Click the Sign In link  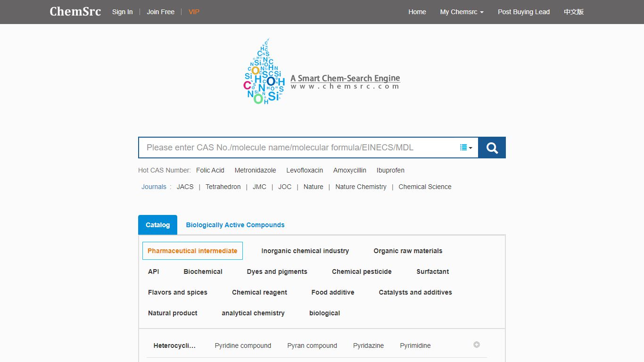[123, 12]
